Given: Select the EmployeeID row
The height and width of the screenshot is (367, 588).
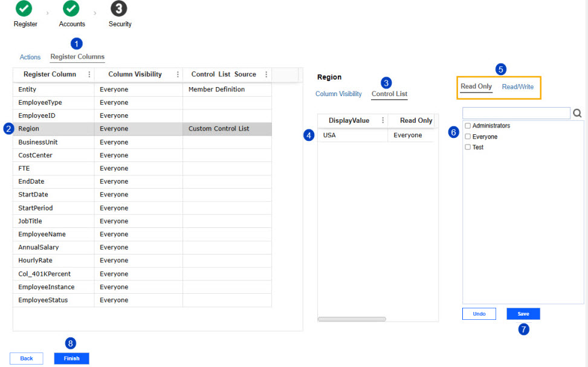Looking at the screenshot, I should tap(142, 115).
